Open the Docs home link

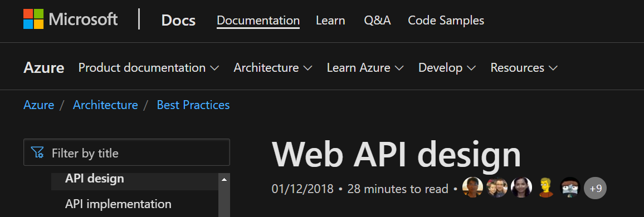(178, 20)
